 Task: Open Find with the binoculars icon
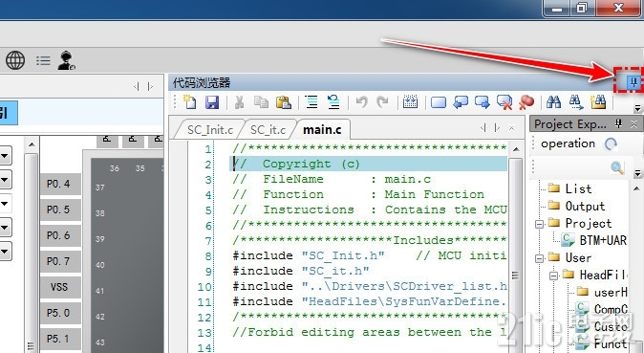553,102
